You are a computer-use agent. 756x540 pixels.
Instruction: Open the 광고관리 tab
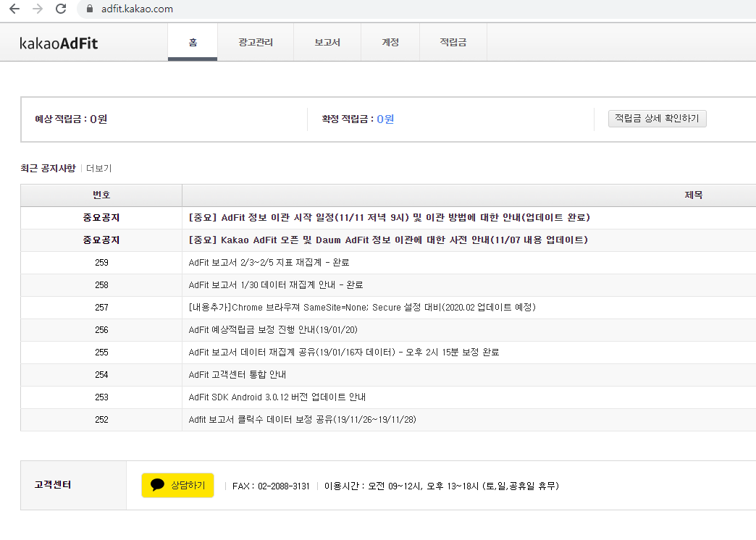(256, 43)
